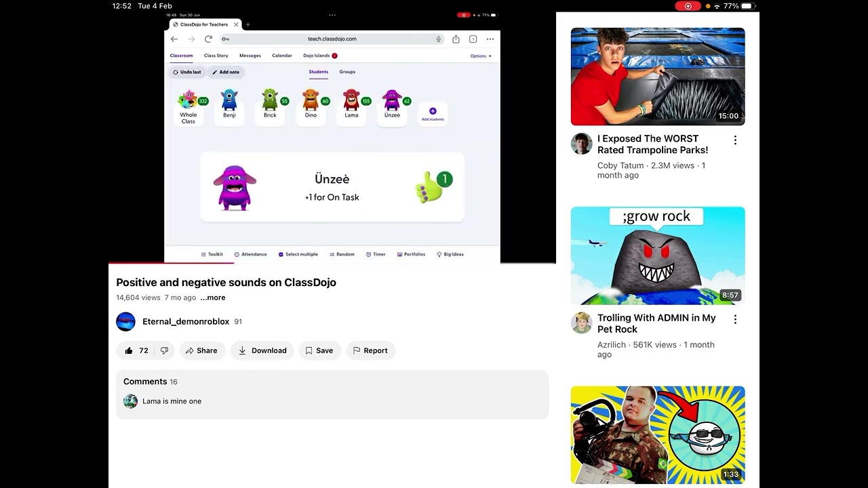Click Add note button
This screenshot has width=868, height=488.
[x=226, y=72]
